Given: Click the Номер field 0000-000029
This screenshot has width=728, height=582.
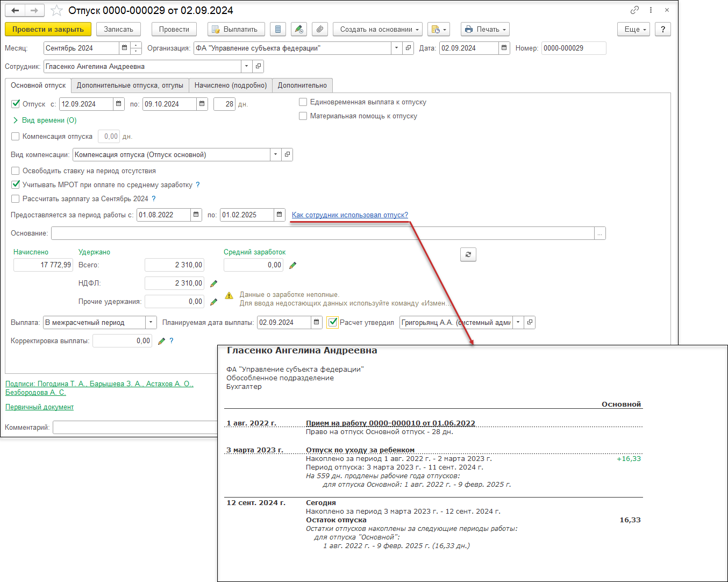Looking at the screenshot, I should click(574, 48).
